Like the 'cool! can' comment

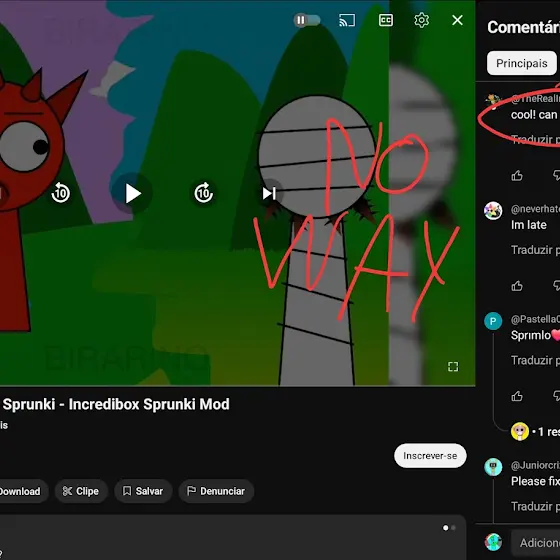click(x=517, y=175)
